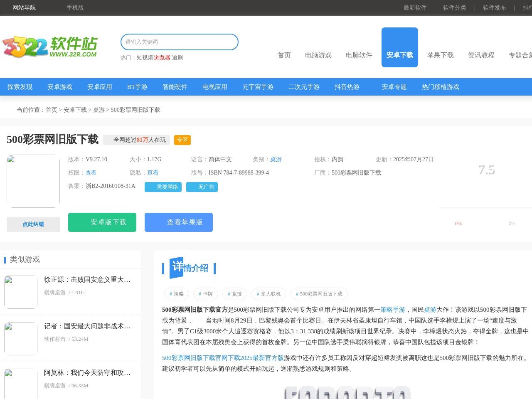Screen dimensions: 532x399
Task: Open 二次元手游 in blue submenu
Action: click(304, 87)
